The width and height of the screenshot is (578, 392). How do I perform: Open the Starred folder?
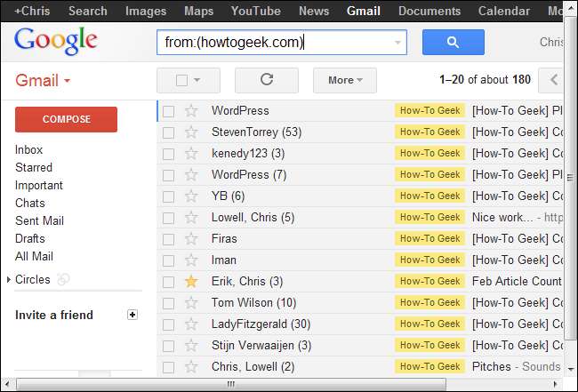coord(34,167)
